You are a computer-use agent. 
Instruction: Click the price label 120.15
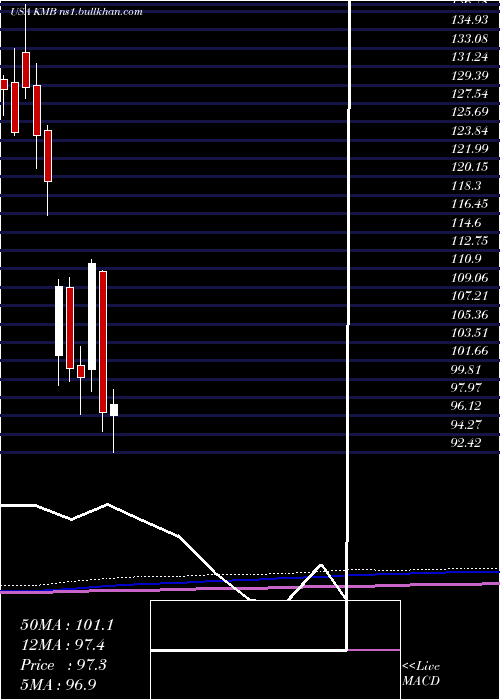(x=469, y=167)
